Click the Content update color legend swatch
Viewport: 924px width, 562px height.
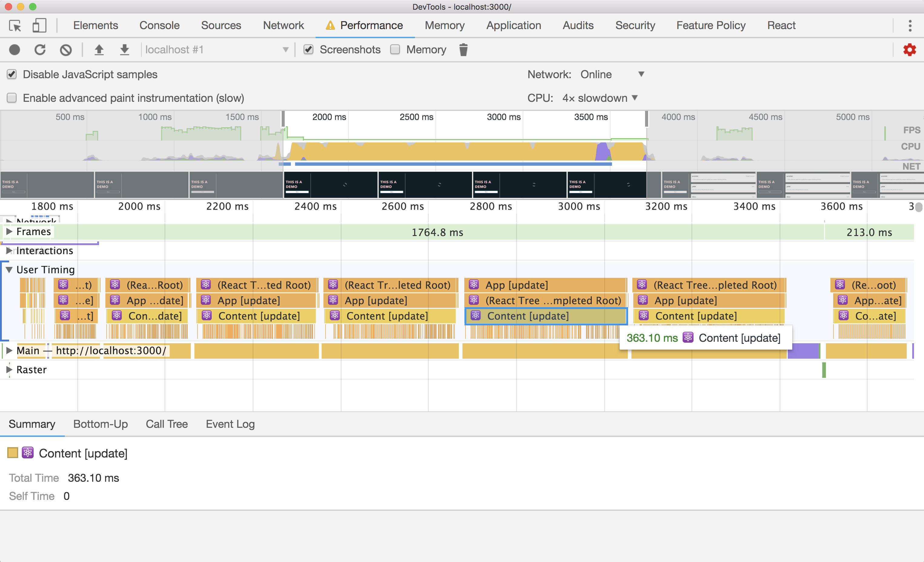tap(13, 453)
